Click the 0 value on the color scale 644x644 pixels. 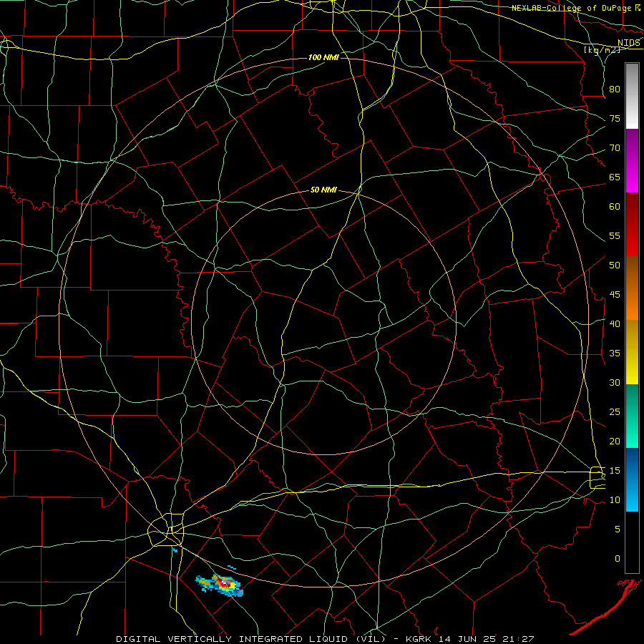point(618,559)
